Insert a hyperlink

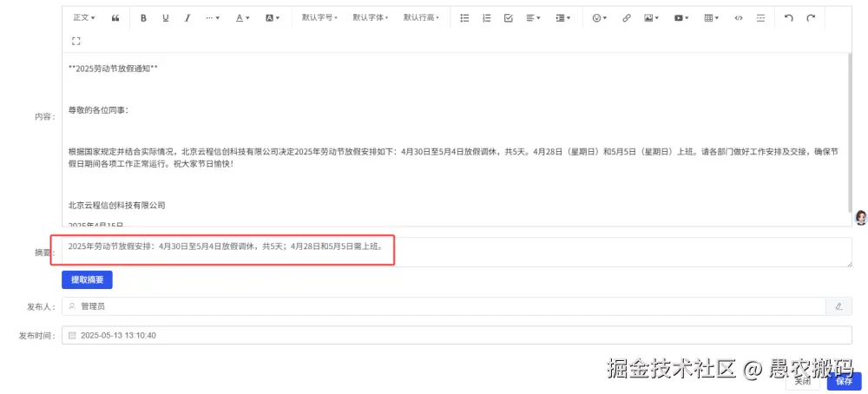click(626, 17)
